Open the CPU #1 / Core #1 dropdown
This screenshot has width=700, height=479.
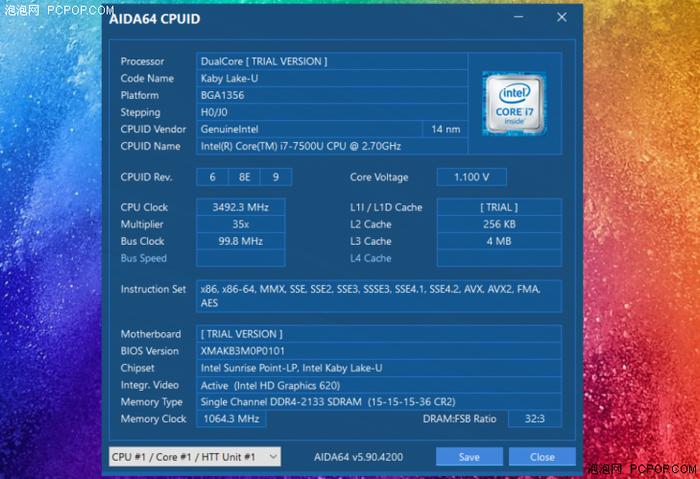(x=195, y=457)
